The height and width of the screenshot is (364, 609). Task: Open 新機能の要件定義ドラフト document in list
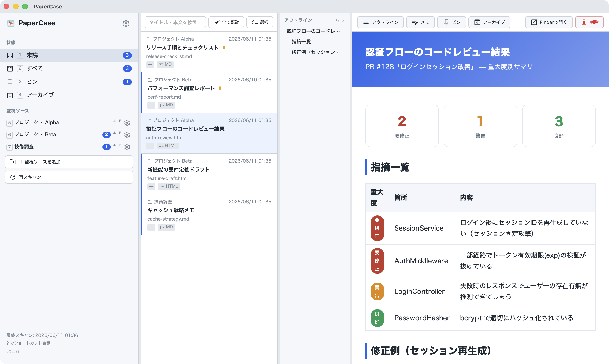point(209,174)
